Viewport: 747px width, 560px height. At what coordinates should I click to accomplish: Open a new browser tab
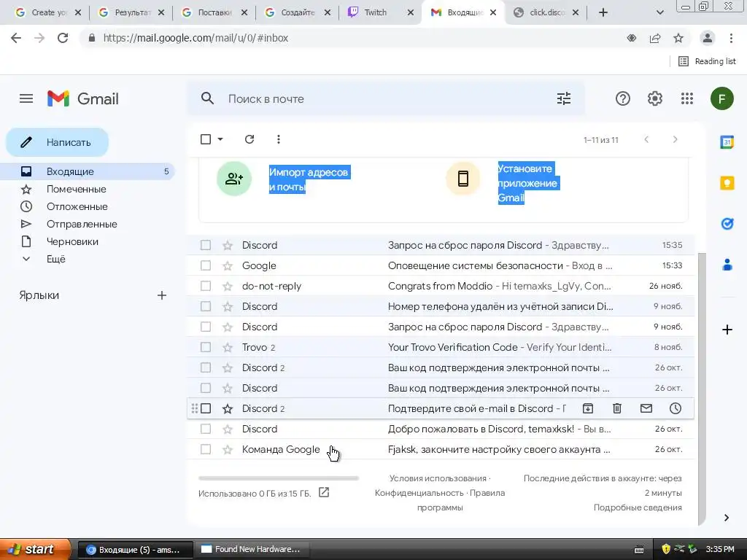click(x=603, y=12)
